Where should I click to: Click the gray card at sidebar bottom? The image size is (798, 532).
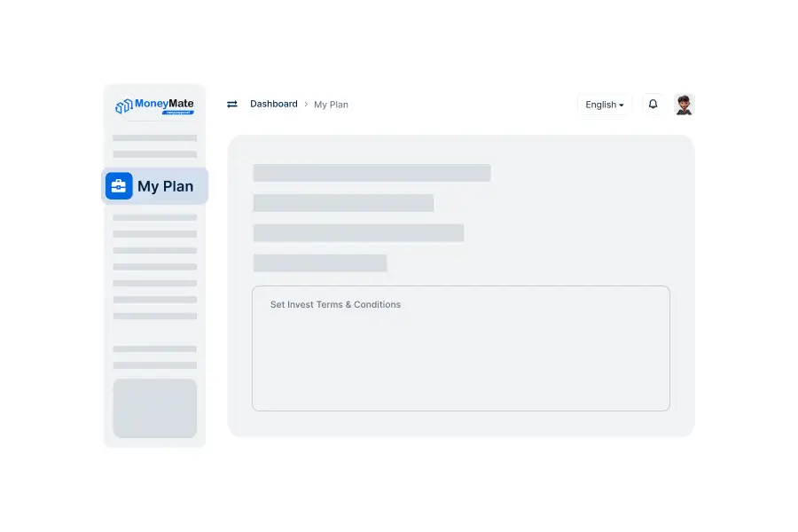tap(154, 408)
